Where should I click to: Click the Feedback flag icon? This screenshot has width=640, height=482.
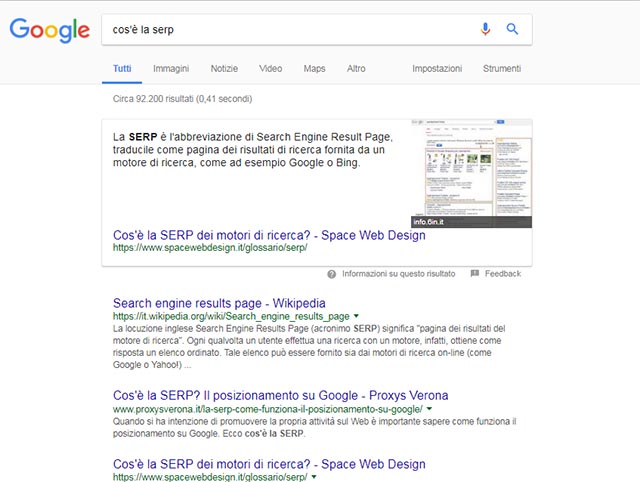coord(475,273)
